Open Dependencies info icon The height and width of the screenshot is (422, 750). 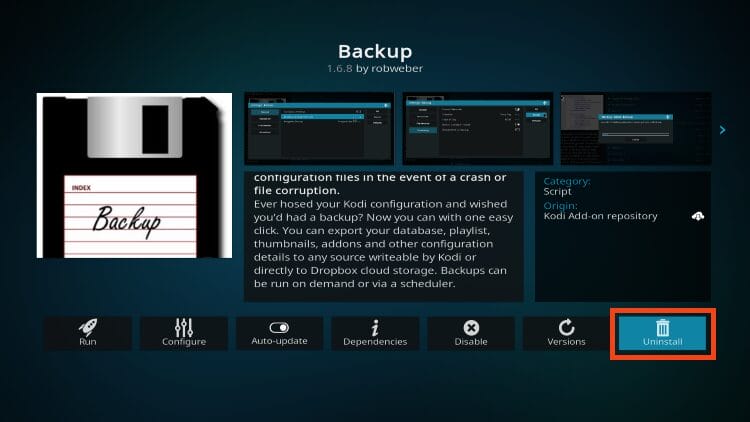375,327
